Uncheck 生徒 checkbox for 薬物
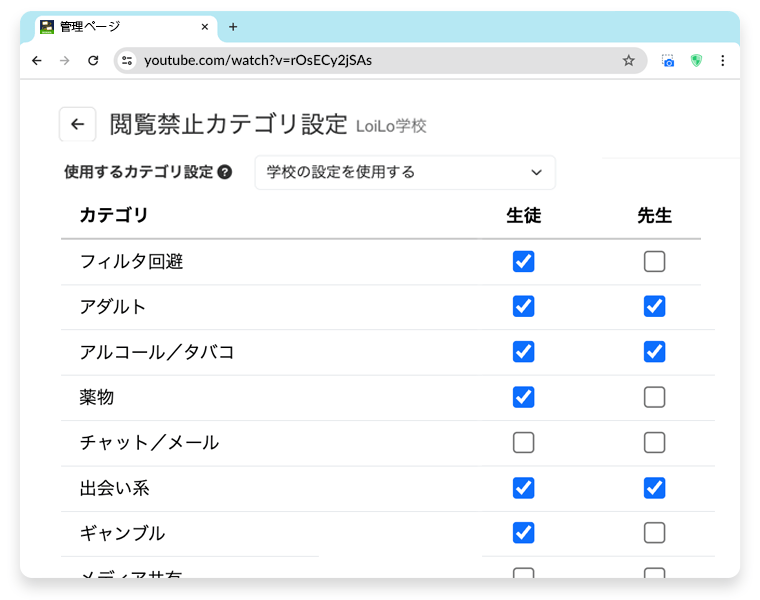 (x=523, y=397)
